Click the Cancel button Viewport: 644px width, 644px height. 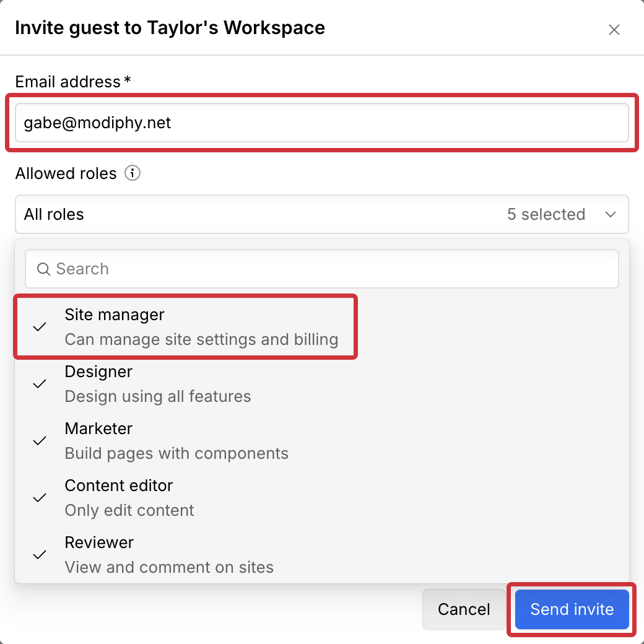464,609
